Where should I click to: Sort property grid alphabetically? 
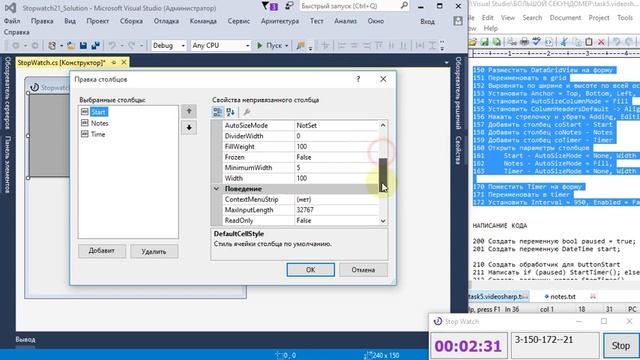(x=230, y=112)
